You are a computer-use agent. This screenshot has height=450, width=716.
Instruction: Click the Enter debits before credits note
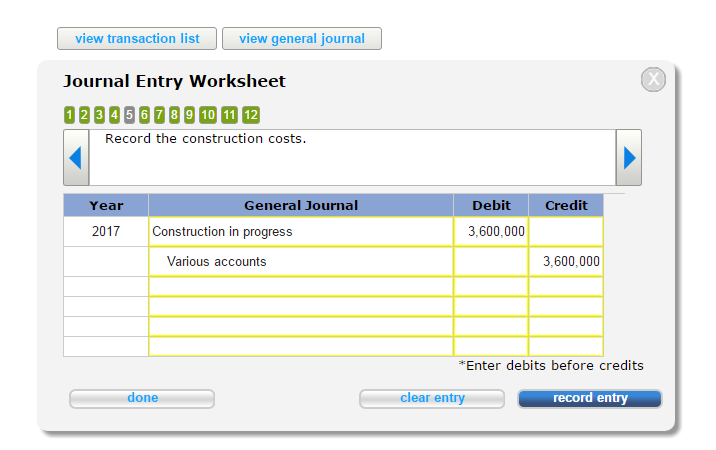point(551,365)
